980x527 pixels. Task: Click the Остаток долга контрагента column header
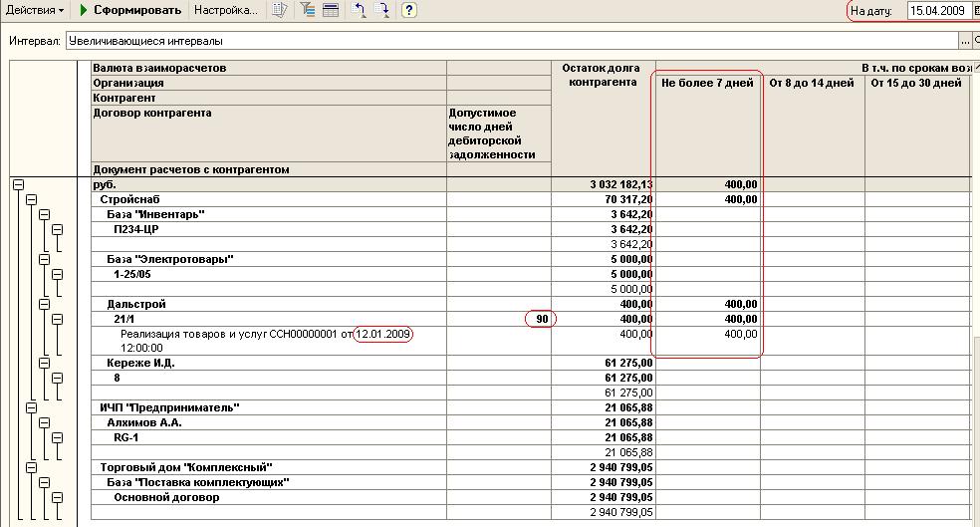pyautogui.click(x=604, y=119)
